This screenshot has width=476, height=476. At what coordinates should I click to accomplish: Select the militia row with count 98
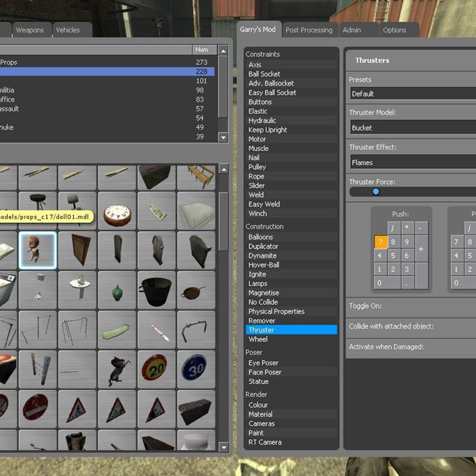[107, 90]
